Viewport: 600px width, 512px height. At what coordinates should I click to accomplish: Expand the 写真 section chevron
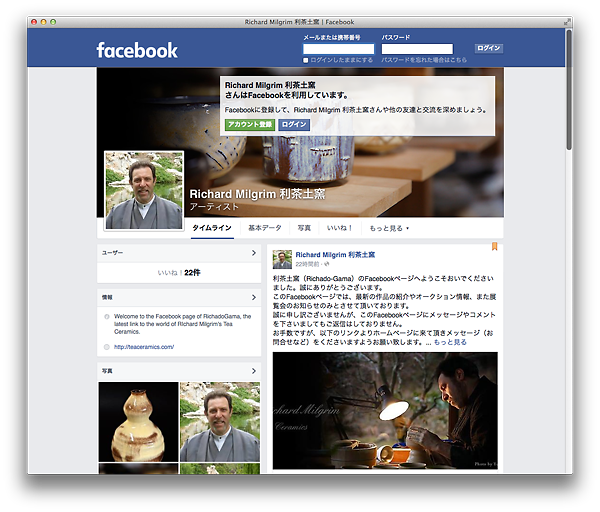click(254, 371)
